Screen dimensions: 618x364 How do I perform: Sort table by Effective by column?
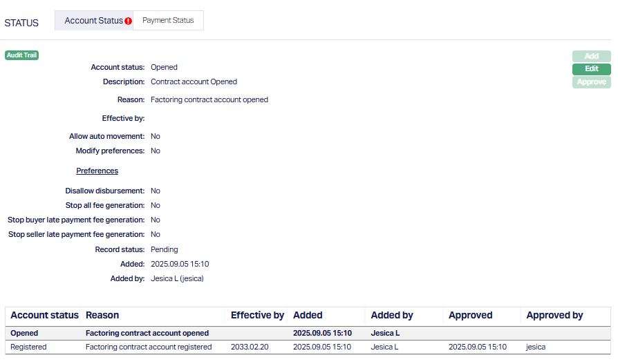point(257,316)
